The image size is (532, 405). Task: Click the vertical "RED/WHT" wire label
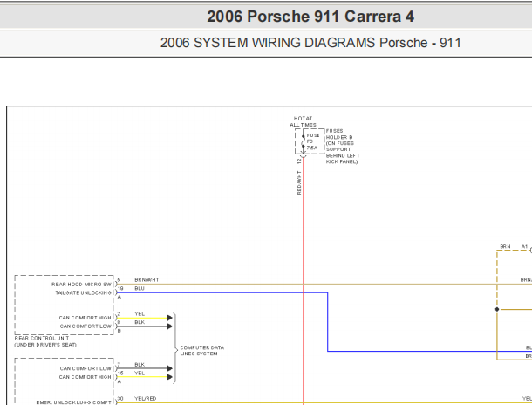click(x=299, y=182)
